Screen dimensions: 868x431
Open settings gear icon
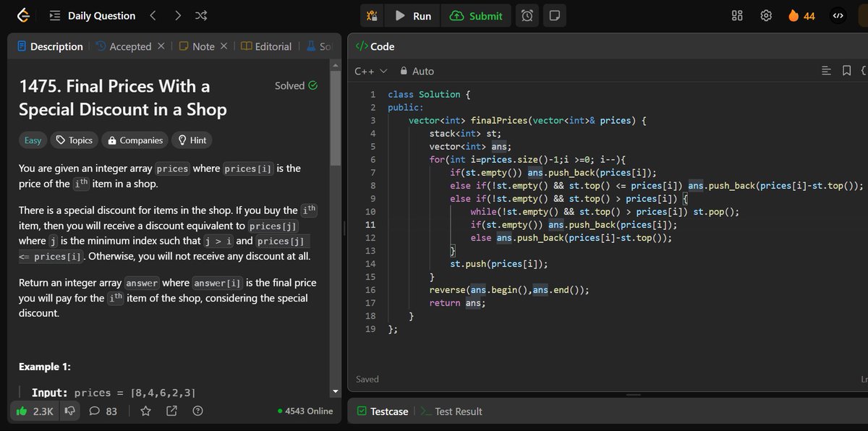point(767,15)
